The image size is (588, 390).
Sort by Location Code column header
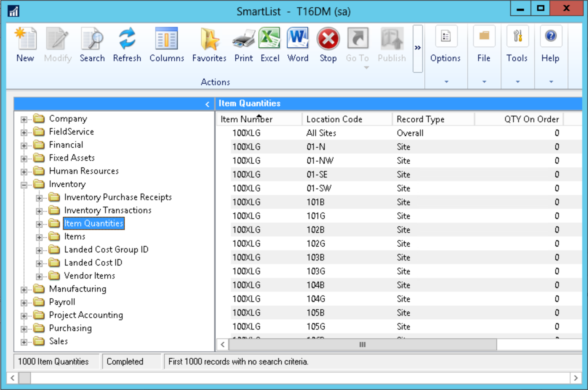coord(347,119)
